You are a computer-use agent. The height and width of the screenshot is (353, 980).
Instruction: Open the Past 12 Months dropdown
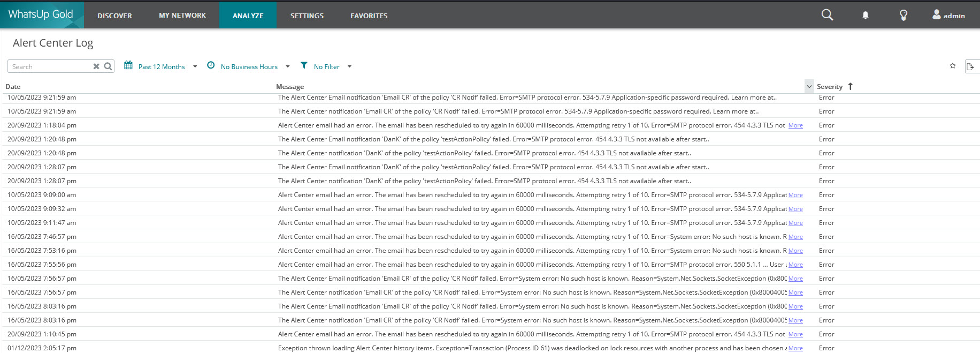pyautogui.click(x=167, y=67)
